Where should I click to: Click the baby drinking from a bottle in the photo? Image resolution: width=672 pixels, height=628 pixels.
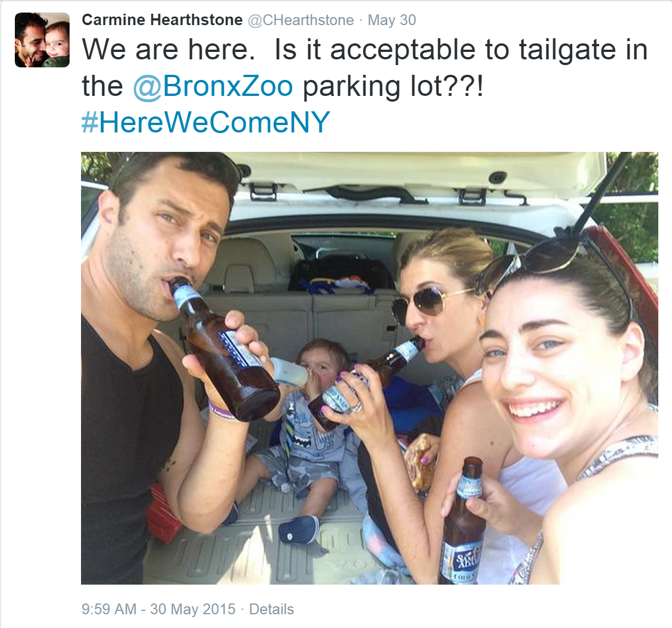pyautogui.click(x=309, y=429)
